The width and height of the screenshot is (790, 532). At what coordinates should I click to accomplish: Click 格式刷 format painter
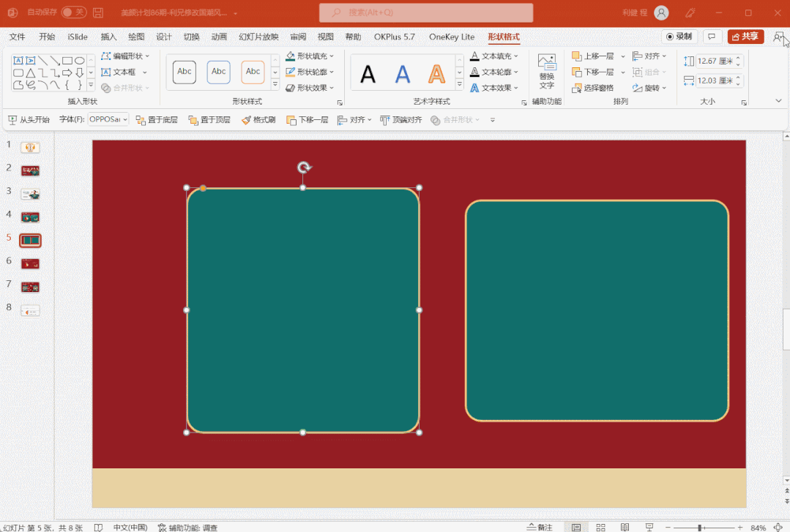click(x=258, y=119)
